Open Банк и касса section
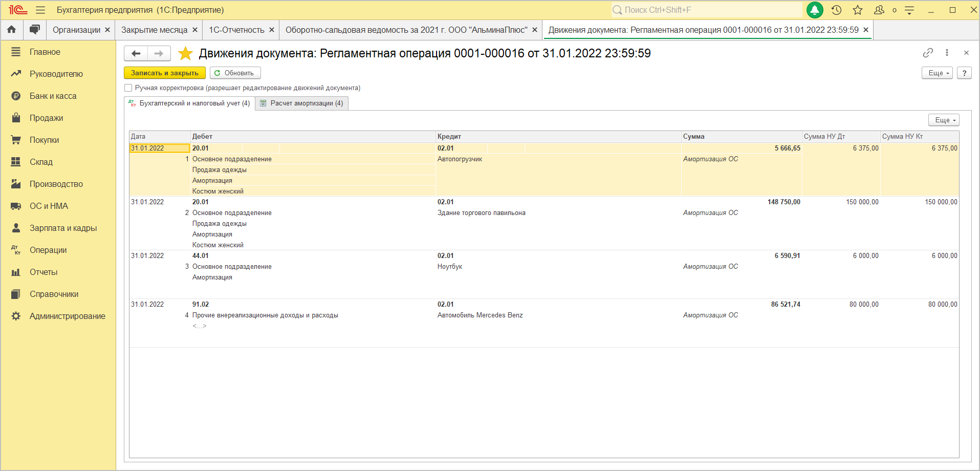980x471 pixels. [x=58, y=96]
